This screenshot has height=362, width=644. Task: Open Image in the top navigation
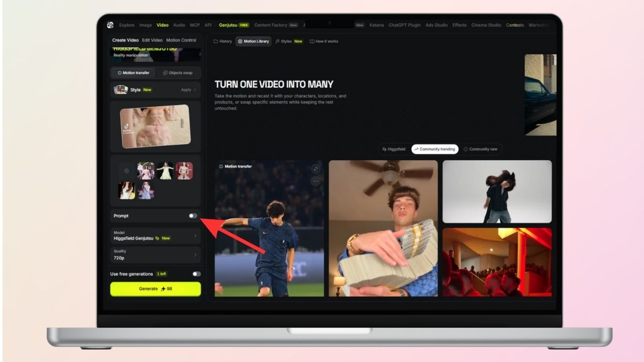pos(145,25)
